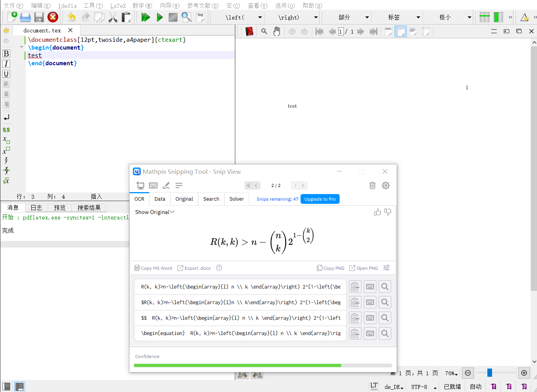Switch to the Solver tab in Mathpix

tap(236, 199)
